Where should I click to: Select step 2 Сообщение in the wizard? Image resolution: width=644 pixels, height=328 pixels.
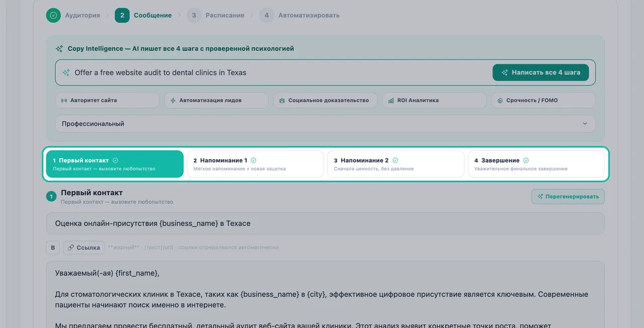143,15
